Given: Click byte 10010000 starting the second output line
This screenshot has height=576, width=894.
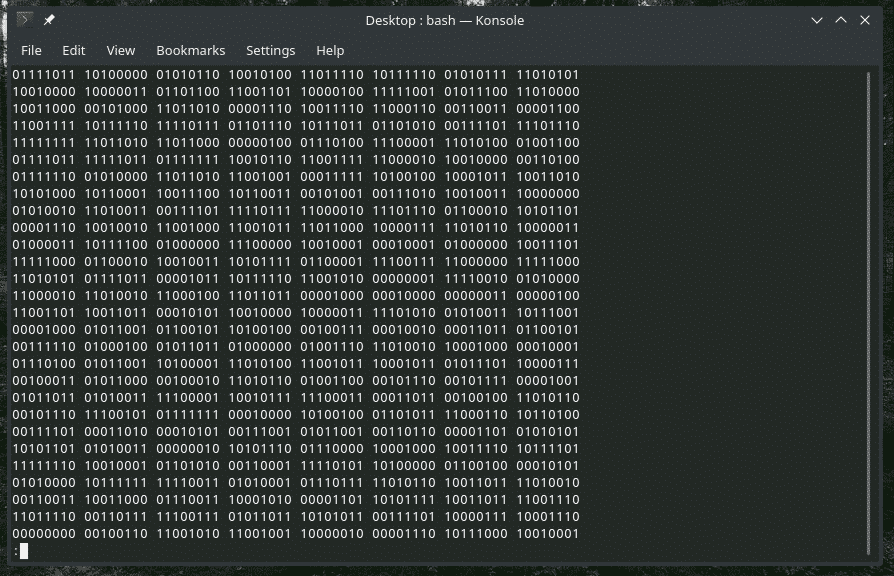Looking at the screenshot, I should click(44, 92).
